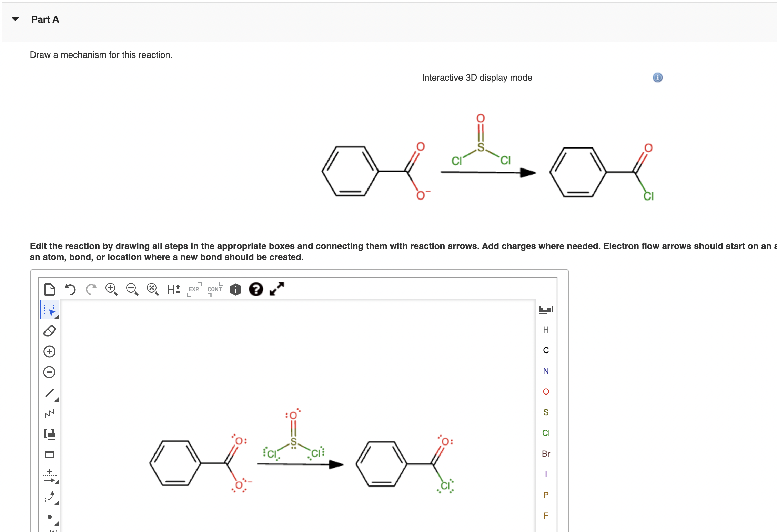Click the blue info icon near 3D display

(x=657, y=78)
